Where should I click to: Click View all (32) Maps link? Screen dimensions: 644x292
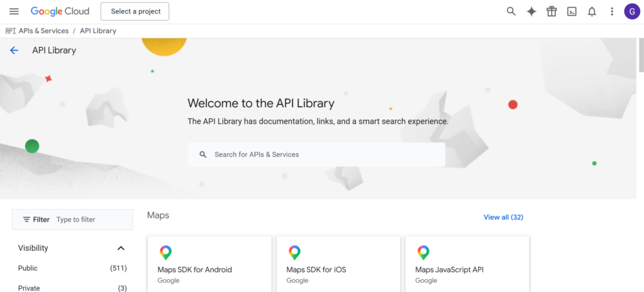(503, 217)
